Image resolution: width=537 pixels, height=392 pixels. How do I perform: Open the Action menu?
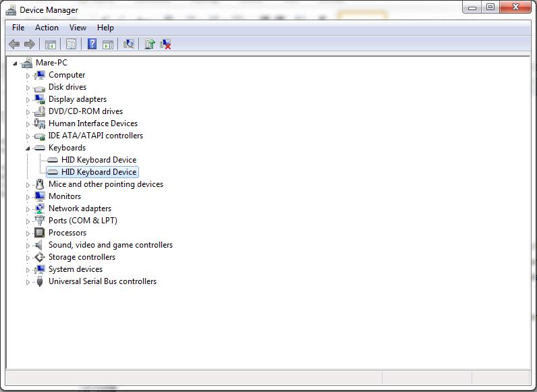pos(47,28)
